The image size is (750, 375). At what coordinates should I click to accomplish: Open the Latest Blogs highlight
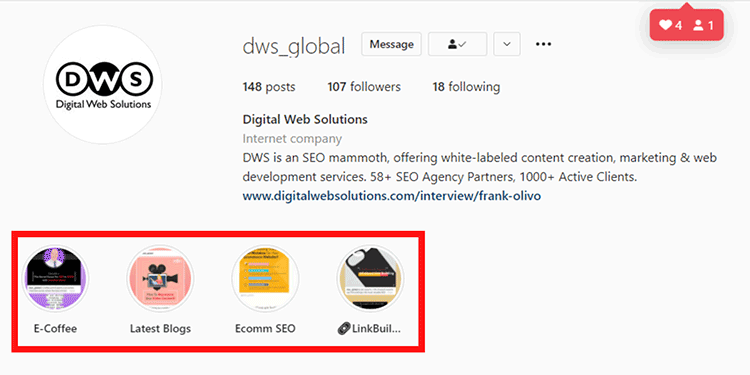click(160, 278)
